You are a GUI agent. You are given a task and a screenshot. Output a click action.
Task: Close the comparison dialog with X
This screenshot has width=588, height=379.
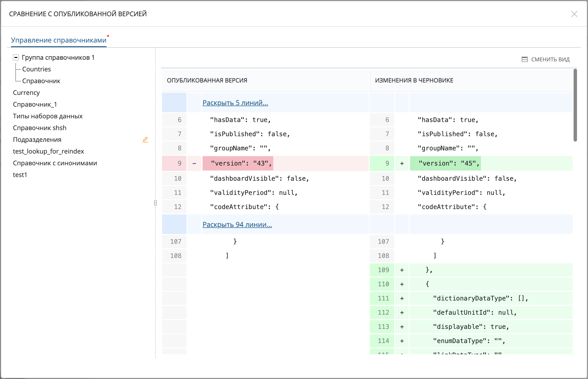574,14
